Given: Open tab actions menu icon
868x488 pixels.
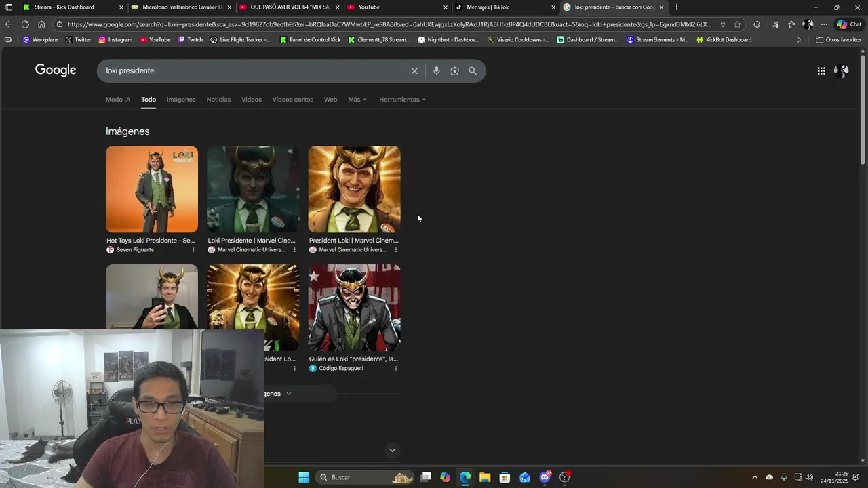Looking at the screenshot, I should tap(9, 7).
